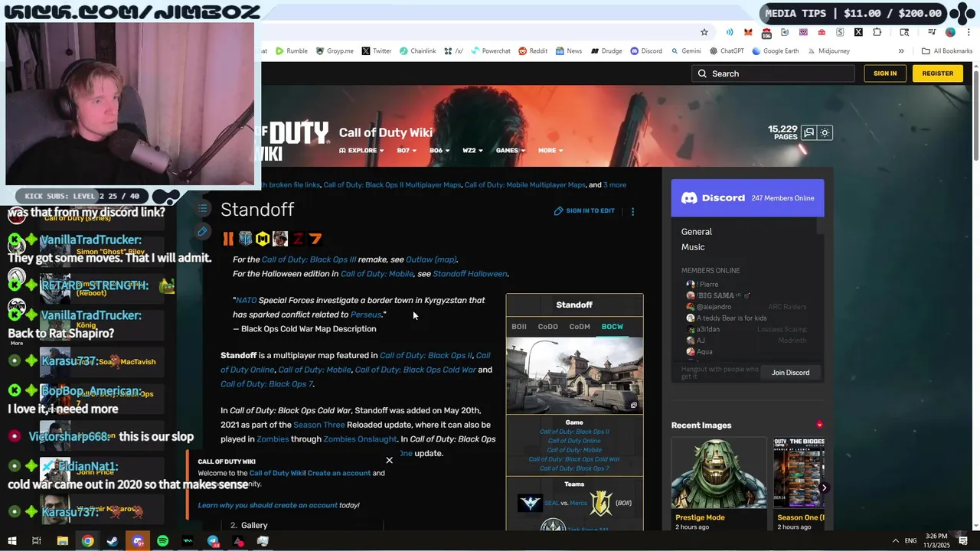
Task: Open Spotify from the taskbar
Action: 163,541
